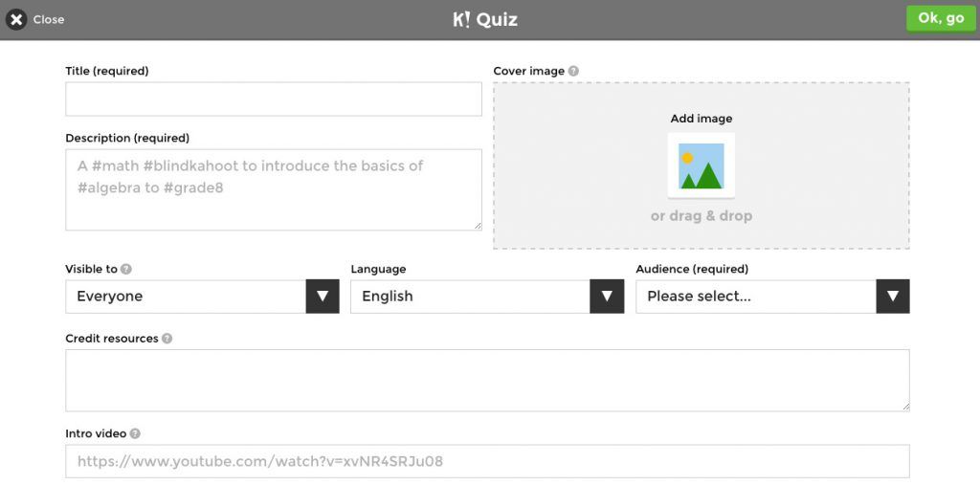Click the Title input field
The width and height of the screenshot is (980, 485).
pos(274,99)
